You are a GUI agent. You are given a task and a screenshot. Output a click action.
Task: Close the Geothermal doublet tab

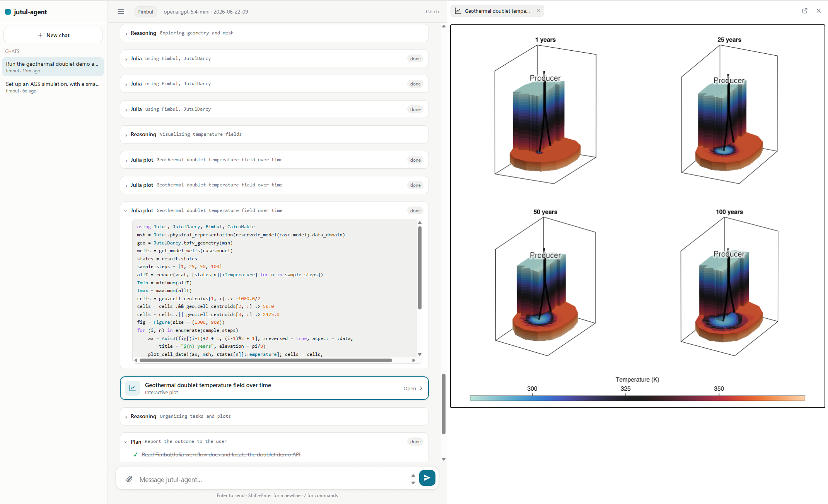coord(538,11)
